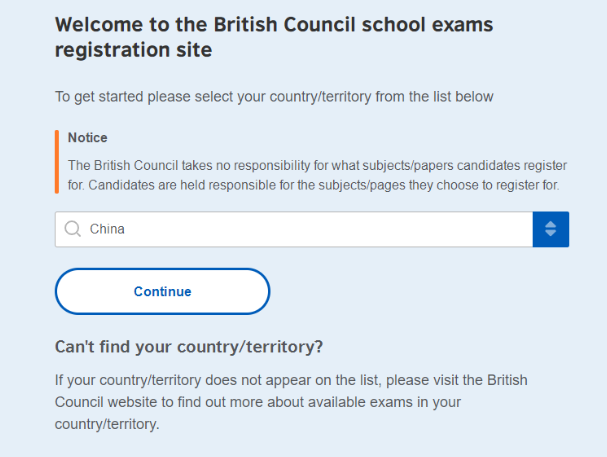The image size is (607, 457).
Task: Select the China text in the country field
Action: pos(107,229)
